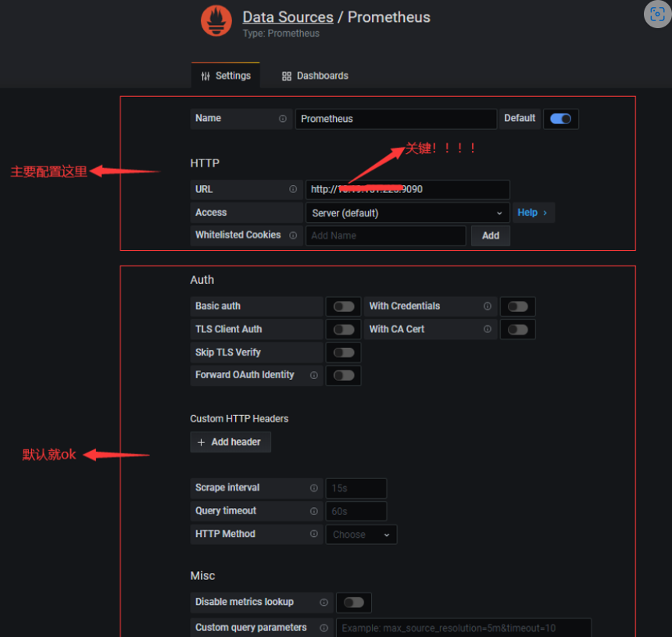
Task: Click the 'Auth' section heading
Action: 202,280
